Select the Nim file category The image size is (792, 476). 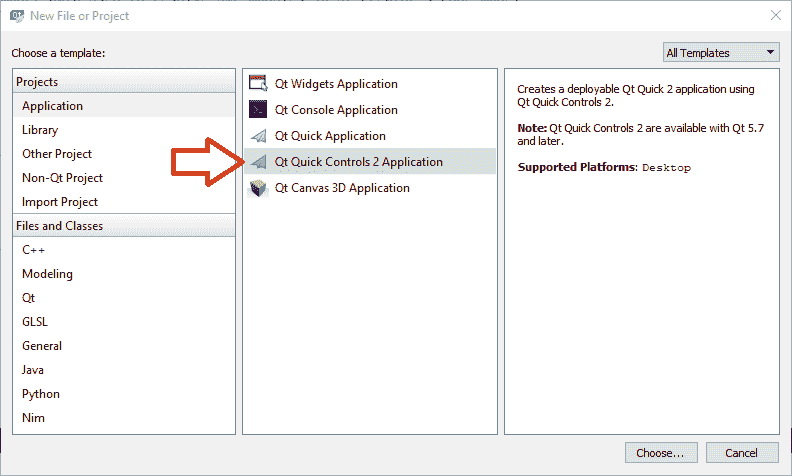click(x=33, y=418)
